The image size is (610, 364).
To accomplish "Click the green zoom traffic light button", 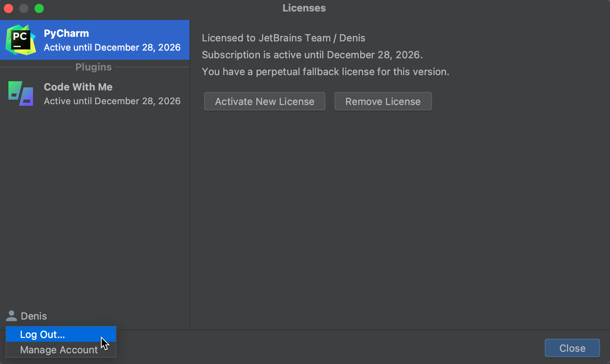I will (x=39, y=8).
